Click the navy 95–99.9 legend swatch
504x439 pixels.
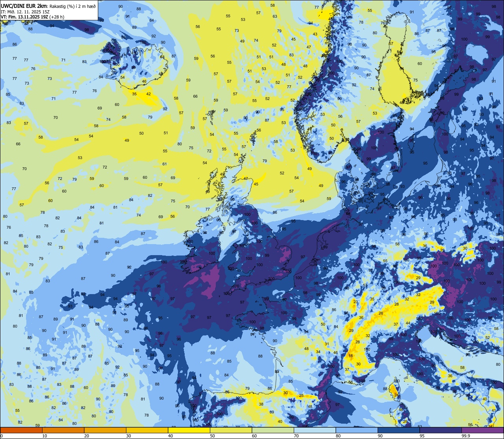(x=441, y=430)
